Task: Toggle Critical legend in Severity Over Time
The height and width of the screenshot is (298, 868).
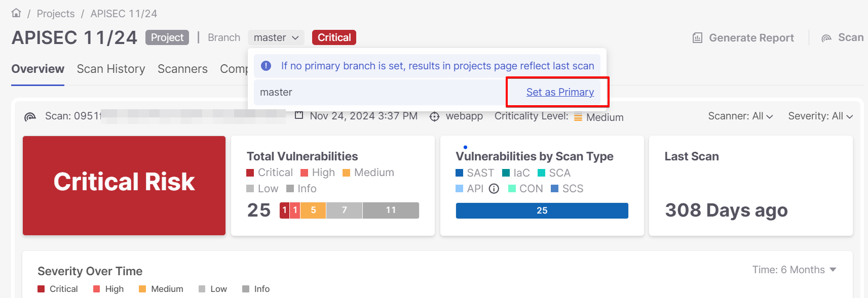Action: (58, 289)
